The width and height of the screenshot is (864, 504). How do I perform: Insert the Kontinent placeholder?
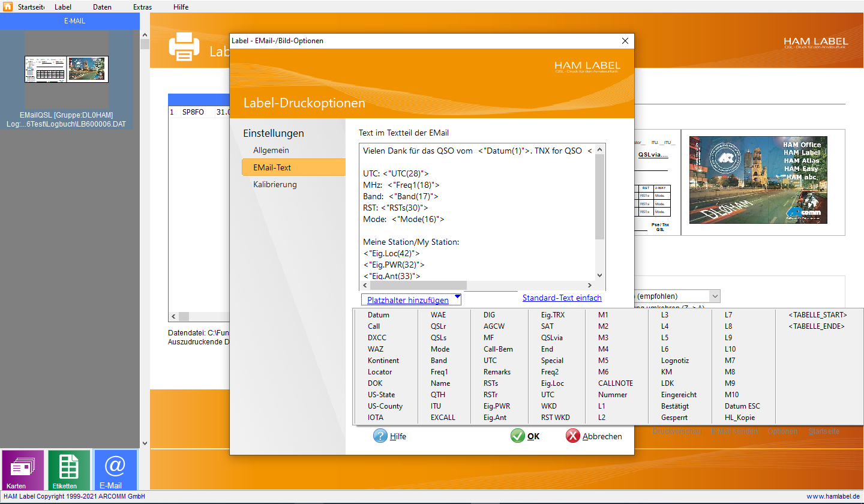coord(383,361)
